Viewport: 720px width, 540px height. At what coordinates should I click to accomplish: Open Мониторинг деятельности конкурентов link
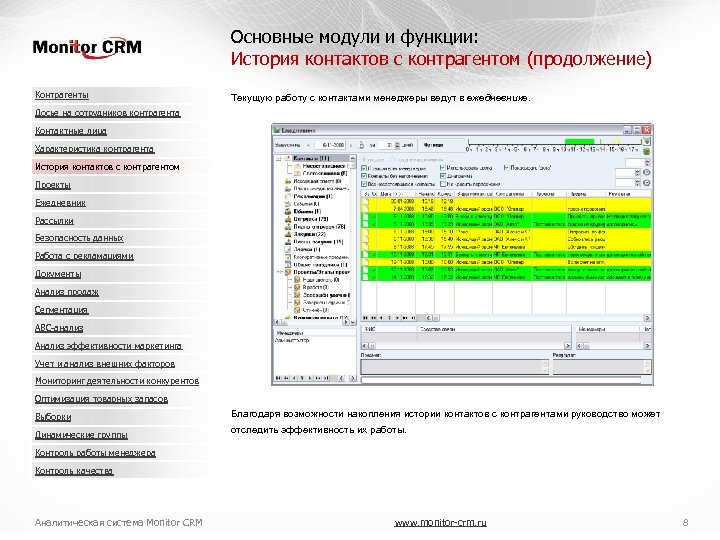(117, 381)
